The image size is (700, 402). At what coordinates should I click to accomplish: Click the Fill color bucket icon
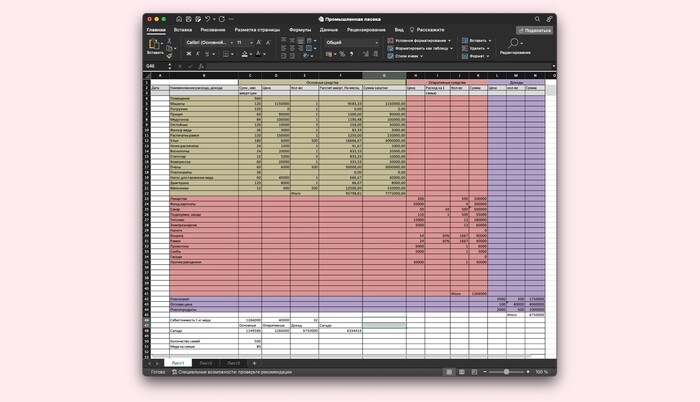(x=244, y=54)
